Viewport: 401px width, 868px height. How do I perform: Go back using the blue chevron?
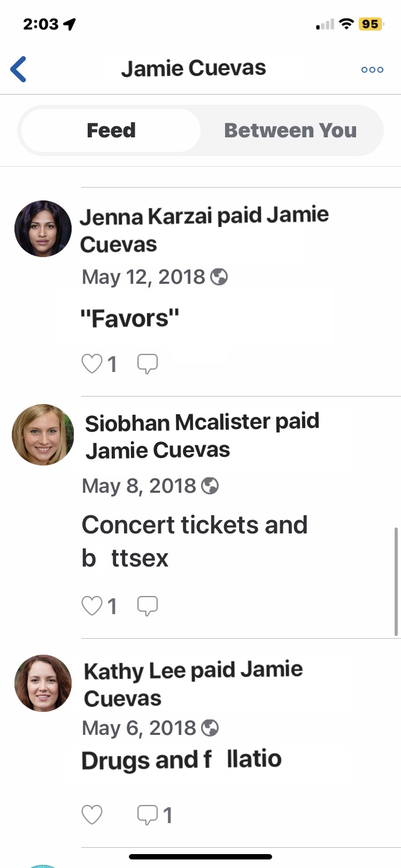[x=18, y=69]
